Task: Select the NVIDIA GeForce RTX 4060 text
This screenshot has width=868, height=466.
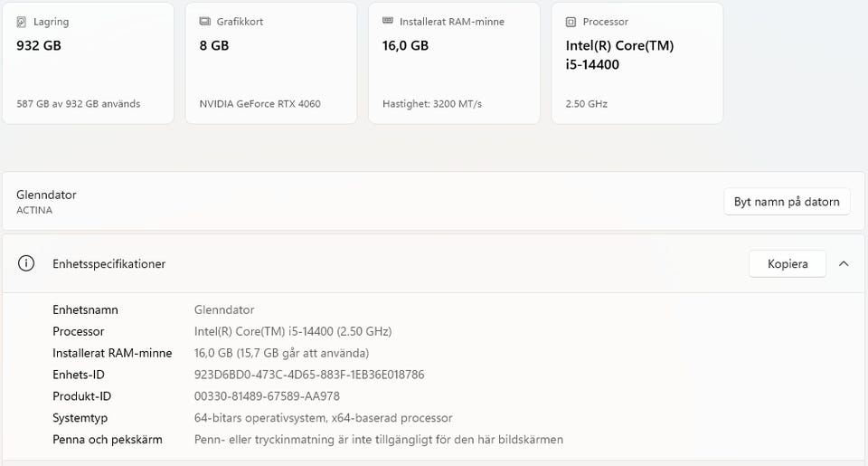Action: 259,104
